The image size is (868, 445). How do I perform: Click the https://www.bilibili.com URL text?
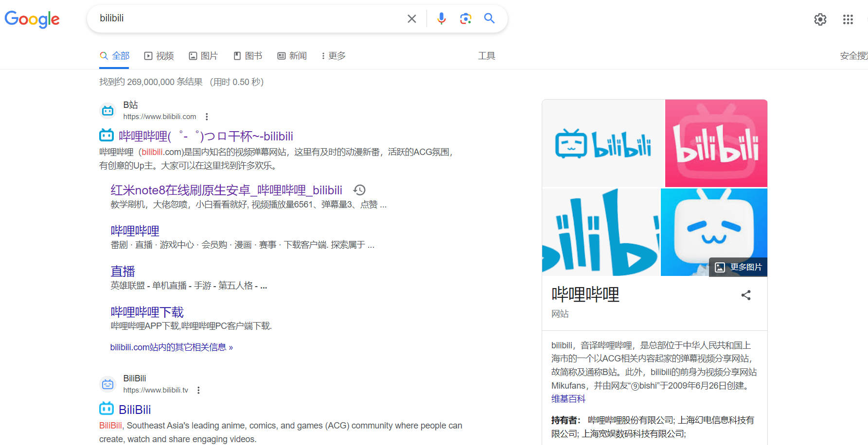pos(160,117)
